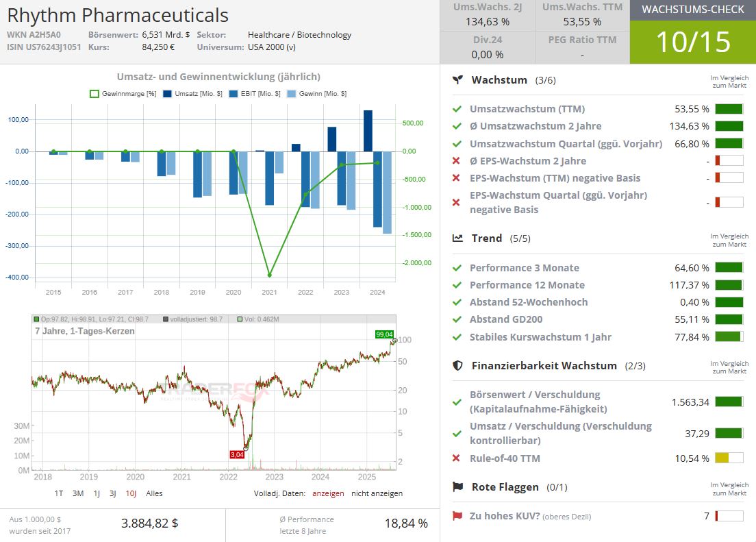The image size is (756, 542).
Task: Select 'nicht anzeigen' for Volladj. Daten
Action: point(377,493)
